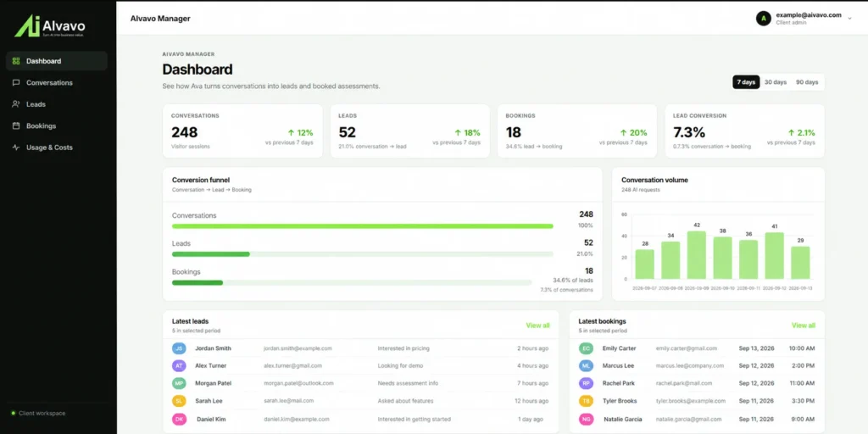
Task: Click Marcus Lee's ML avatar
Action: click(x=586, y=366)
